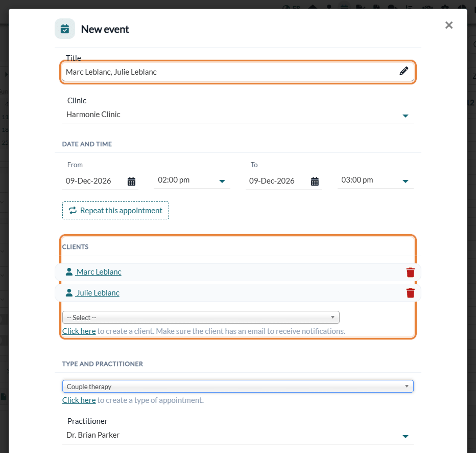
Task: Focus the Title input field
Action: (237, 72)
